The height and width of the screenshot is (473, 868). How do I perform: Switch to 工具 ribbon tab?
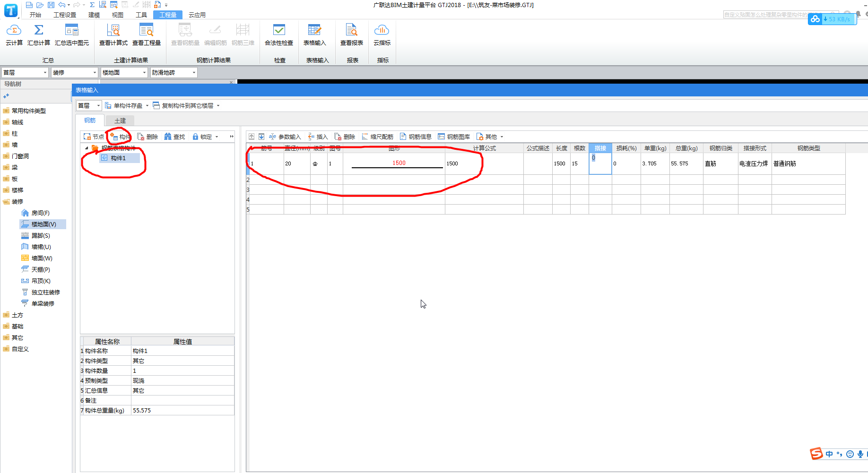point(141,15)
